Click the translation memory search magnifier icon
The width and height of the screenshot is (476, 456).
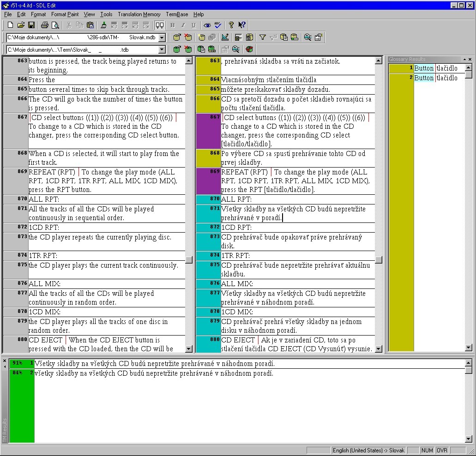click(307, 37)
